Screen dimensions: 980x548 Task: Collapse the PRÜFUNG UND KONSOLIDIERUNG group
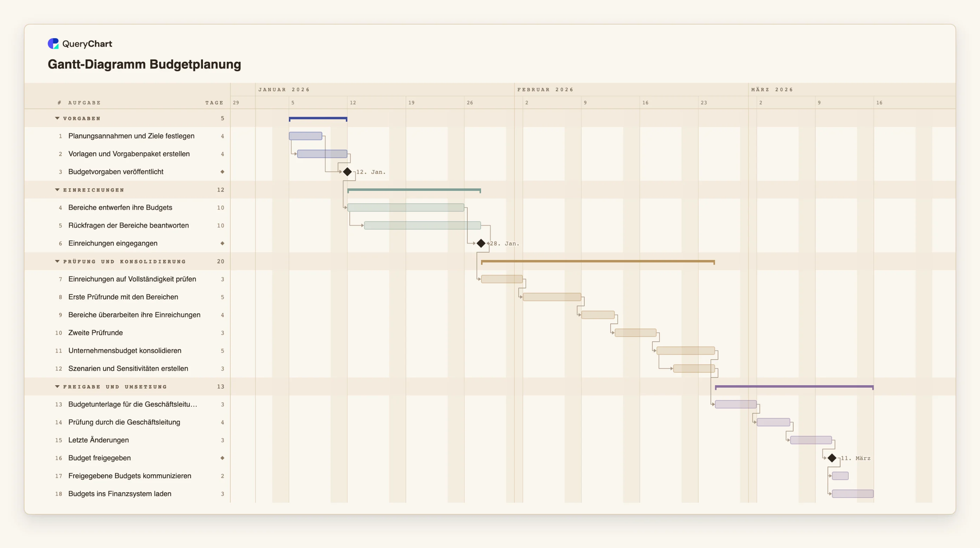58,261
